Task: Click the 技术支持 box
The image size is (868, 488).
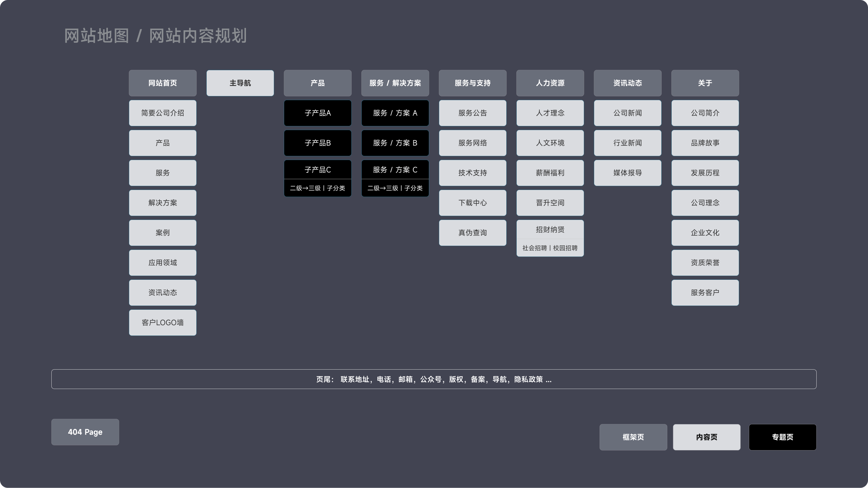Action: 472,173
